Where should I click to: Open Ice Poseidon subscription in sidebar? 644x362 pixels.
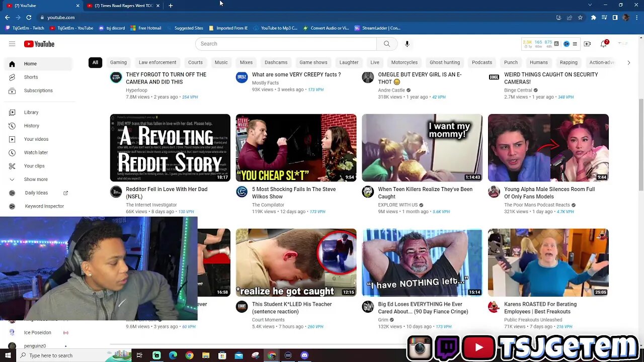(38, 333)
